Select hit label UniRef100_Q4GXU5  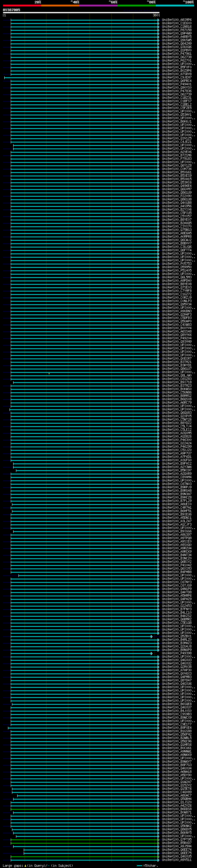[x=177, y=857]
